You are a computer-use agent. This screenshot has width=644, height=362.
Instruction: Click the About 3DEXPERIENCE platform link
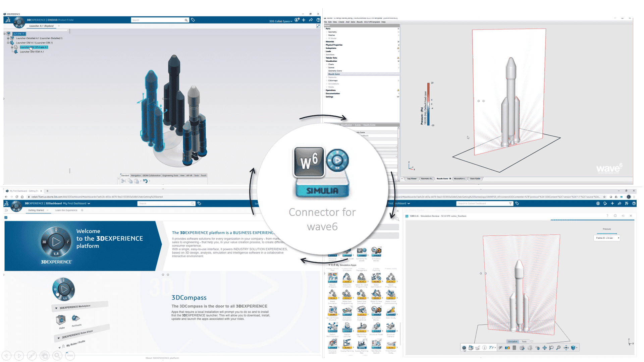tap(162, 358)
